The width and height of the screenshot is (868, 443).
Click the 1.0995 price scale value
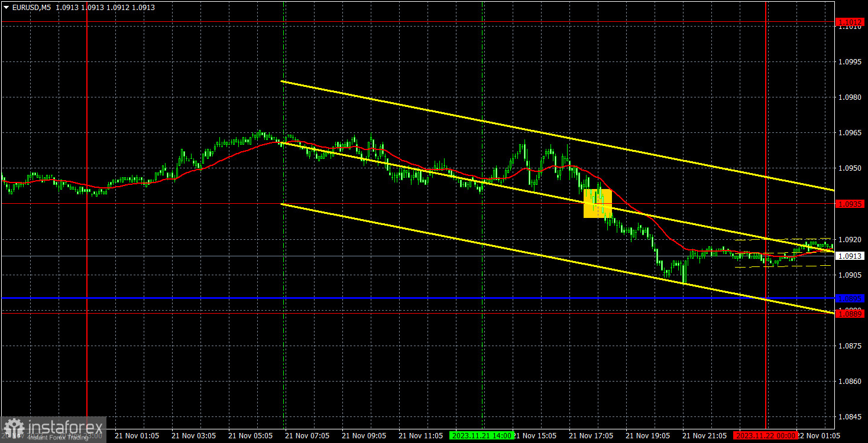pos(849,61)
